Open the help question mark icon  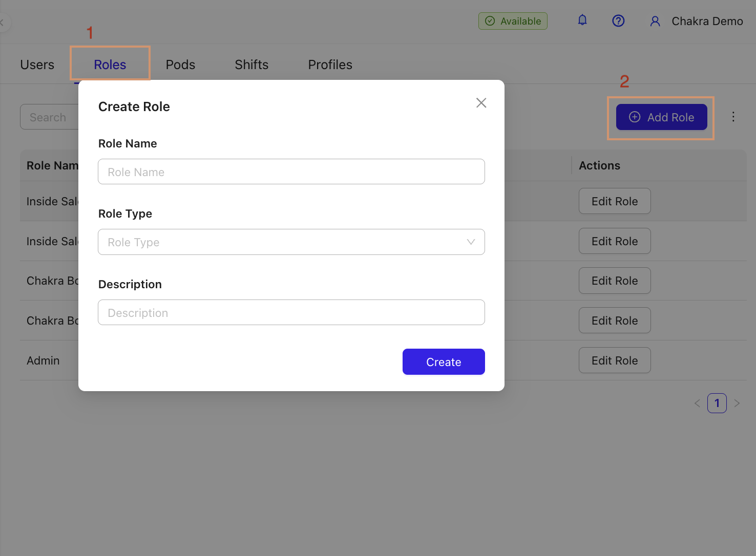point(618,20)
